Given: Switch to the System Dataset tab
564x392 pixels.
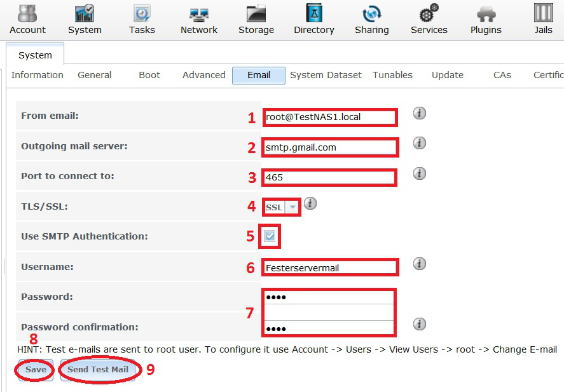Looking at the screenshot, I should 326,75.
